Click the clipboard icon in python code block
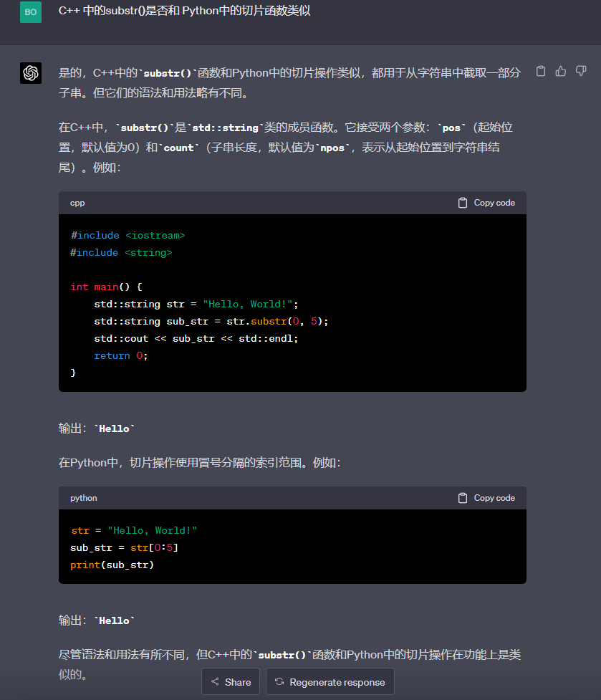 (463, 498)
